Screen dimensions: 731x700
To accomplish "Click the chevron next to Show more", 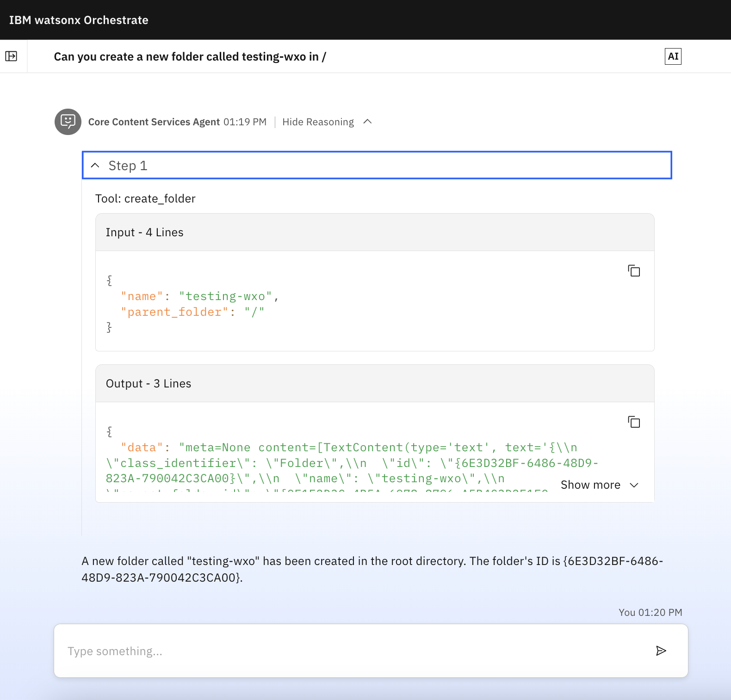I will (x=634, y=485).
